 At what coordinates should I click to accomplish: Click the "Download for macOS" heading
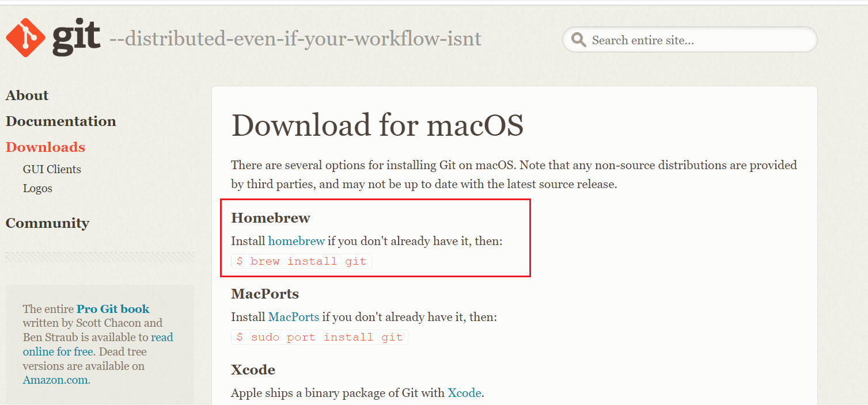(x=377, y=125)
